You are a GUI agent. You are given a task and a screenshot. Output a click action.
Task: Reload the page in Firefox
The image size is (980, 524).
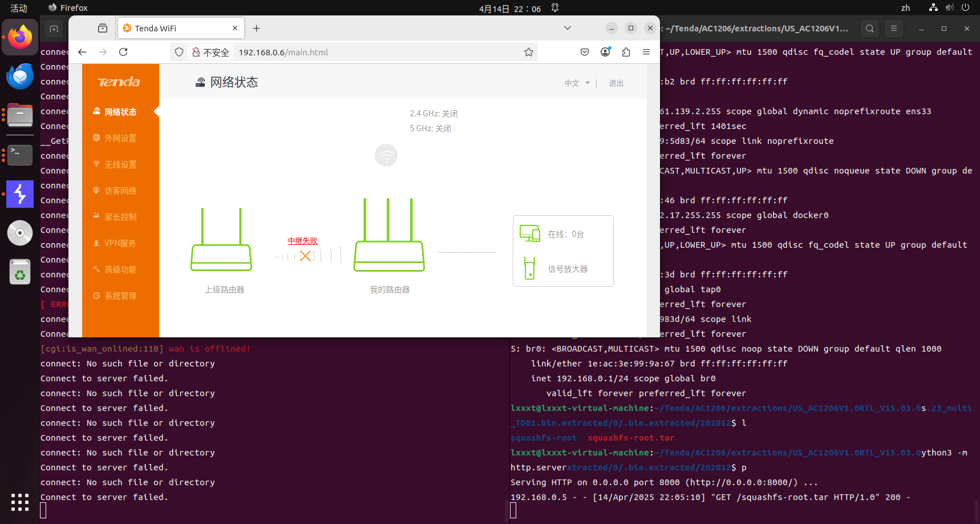(123, 52)
